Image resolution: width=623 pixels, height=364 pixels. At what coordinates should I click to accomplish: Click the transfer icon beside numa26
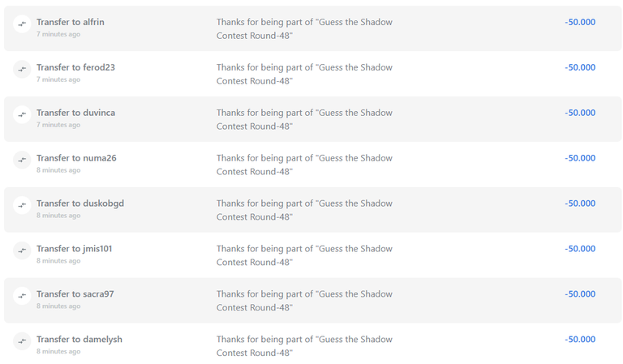pyautogui.click(x=22, y=160)
